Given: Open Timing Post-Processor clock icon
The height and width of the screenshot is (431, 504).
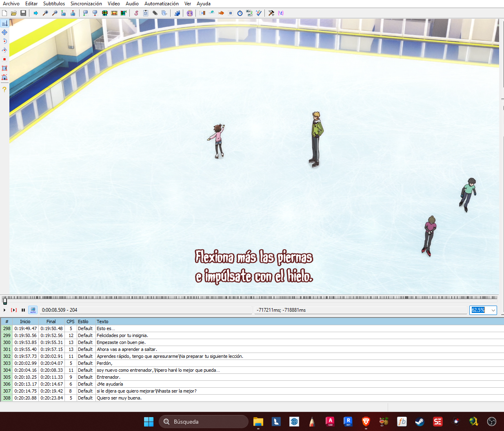Looking at the screenshot, I should click(240, 13).
